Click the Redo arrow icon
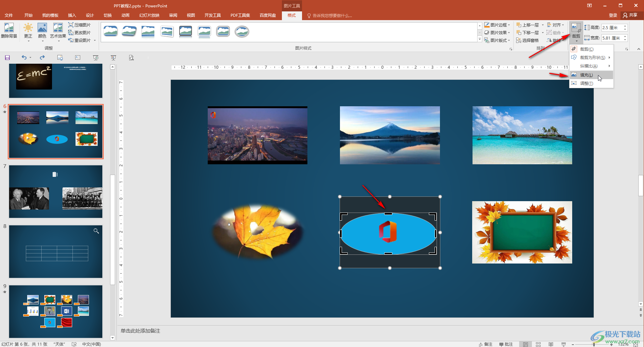Viewport: 644px width, 347px height. [x=42, y=58]
